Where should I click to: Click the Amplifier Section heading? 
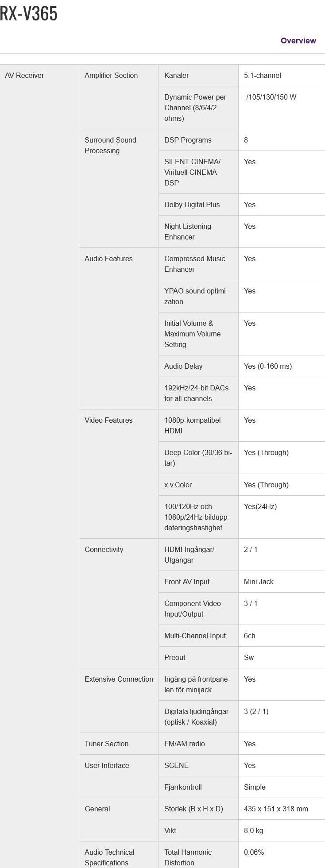coord(111,75)
